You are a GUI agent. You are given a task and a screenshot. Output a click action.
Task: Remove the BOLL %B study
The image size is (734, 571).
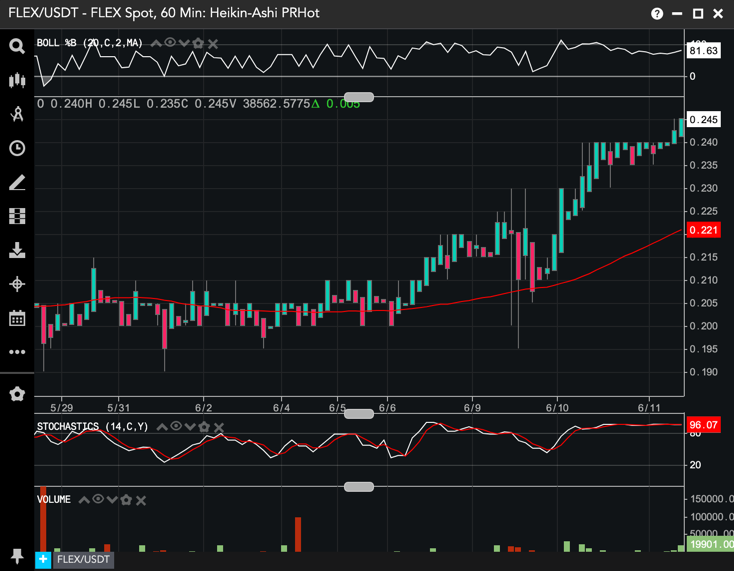[213, 44]
